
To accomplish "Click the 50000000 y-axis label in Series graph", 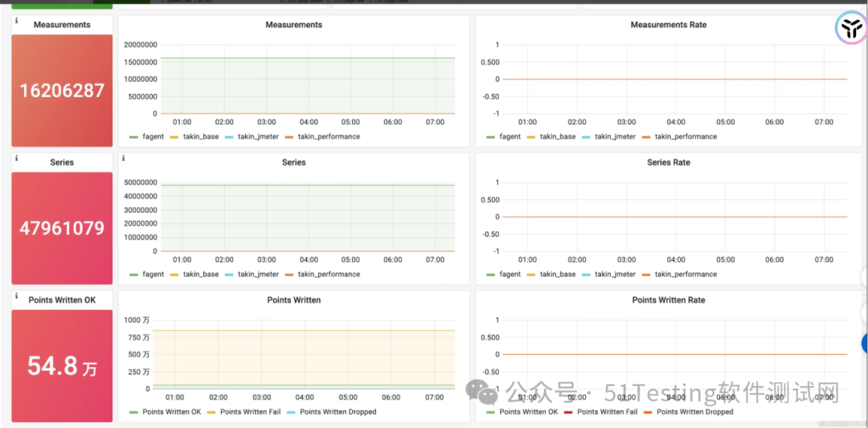I will 141,182.
